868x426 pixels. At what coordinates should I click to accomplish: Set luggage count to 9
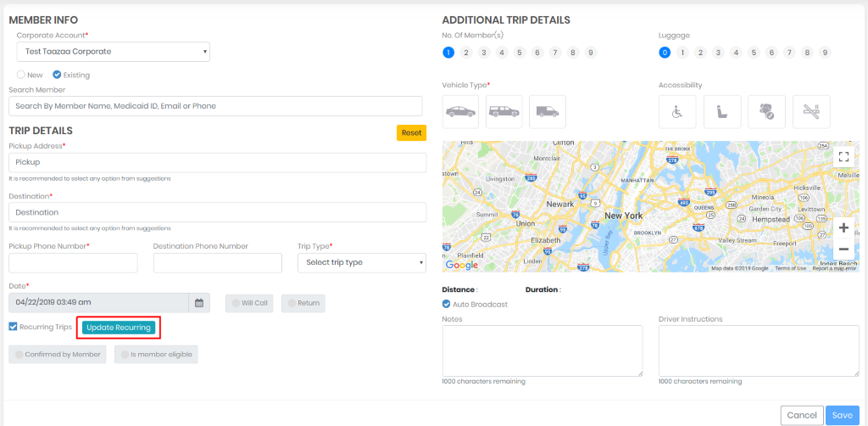pos(825,53)
